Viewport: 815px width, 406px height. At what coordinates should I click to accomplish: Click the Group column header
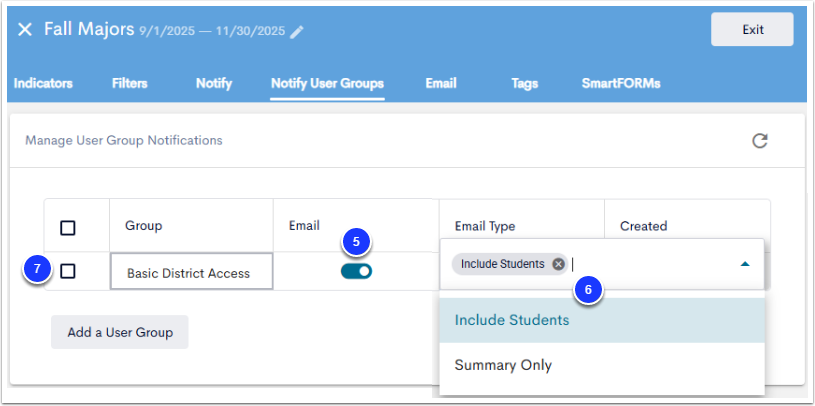click(x=143, y=226)
